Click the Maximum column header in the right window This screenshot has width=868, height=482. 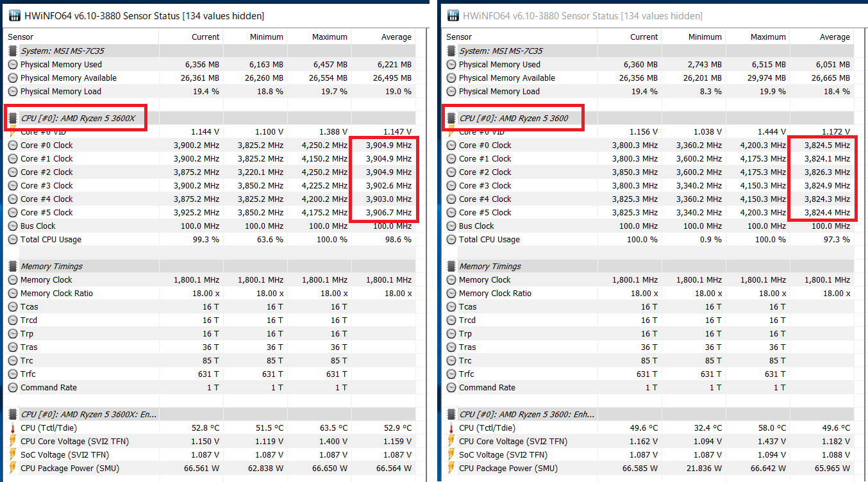(757, 37)
